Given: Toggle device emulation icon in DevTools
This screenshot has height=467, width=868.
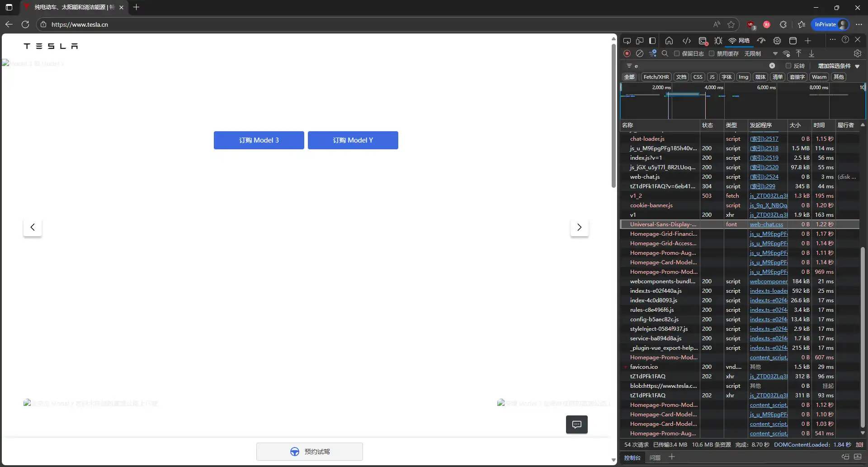Looking at the screenshot, I should tap(640, 41).
